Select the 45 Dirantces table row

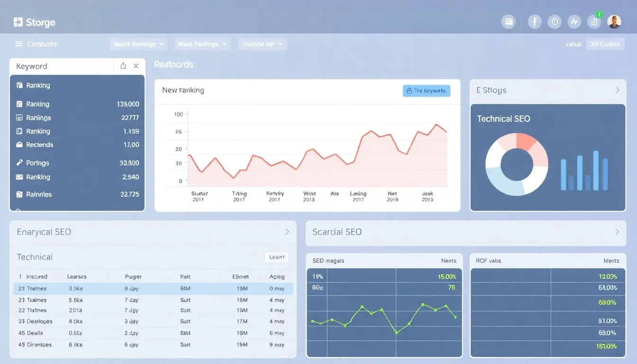tap(153, 345)
